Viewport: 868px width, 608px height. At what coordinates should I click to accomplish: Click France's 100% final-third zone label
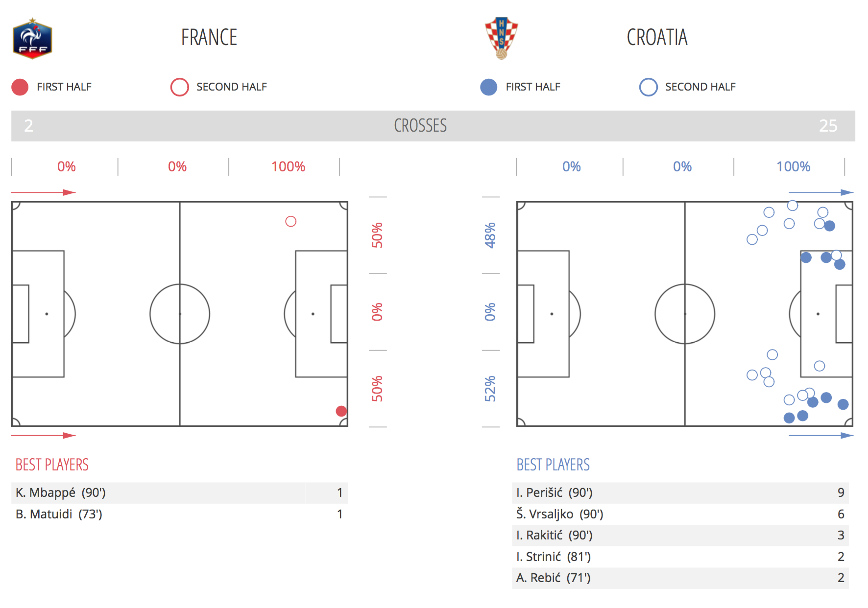288,167
